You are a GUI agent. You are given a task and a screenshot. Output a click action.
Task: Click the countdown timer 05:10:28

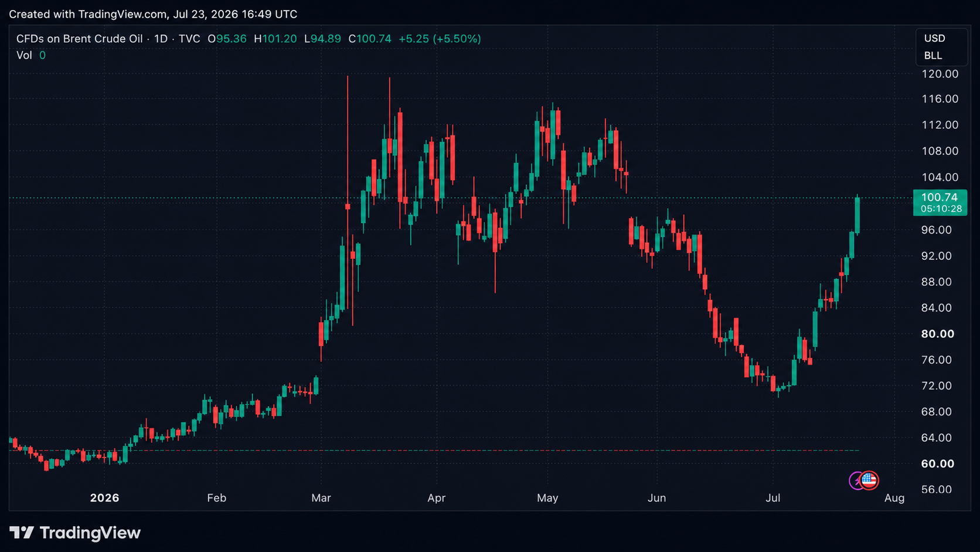point(941,209)
